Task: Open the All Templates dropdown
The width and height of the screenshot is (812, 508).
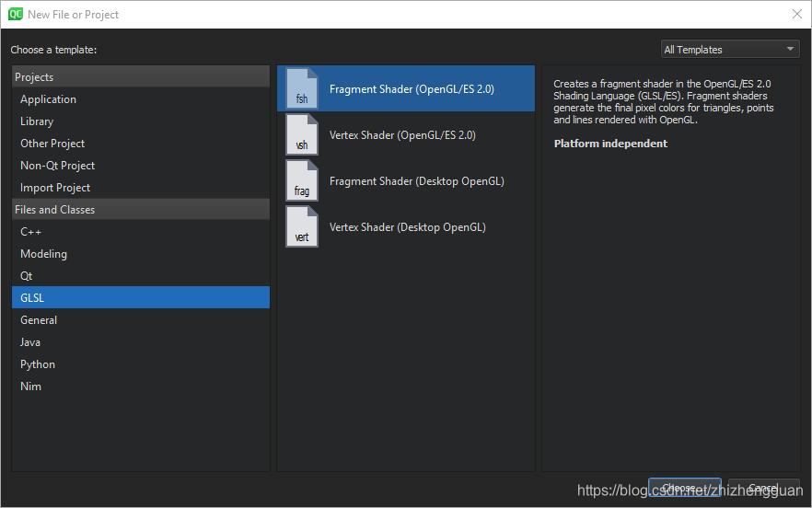Action: [730, 49]
